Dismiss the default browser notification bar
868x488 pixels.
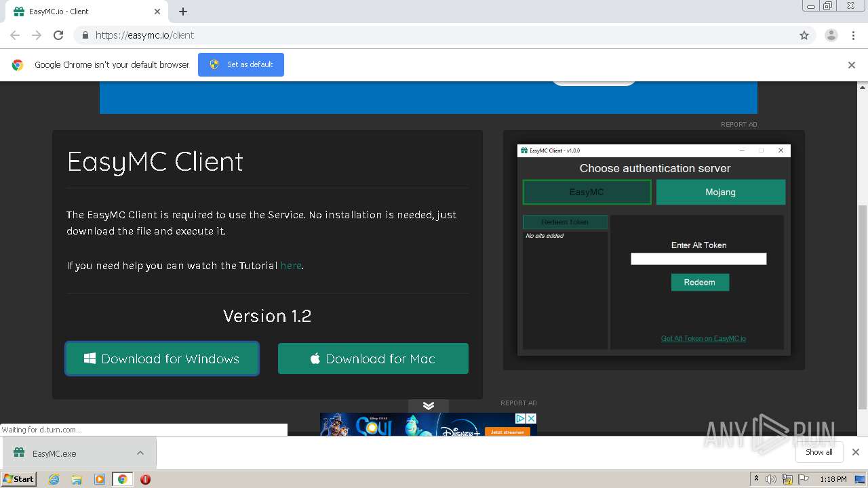852,65
